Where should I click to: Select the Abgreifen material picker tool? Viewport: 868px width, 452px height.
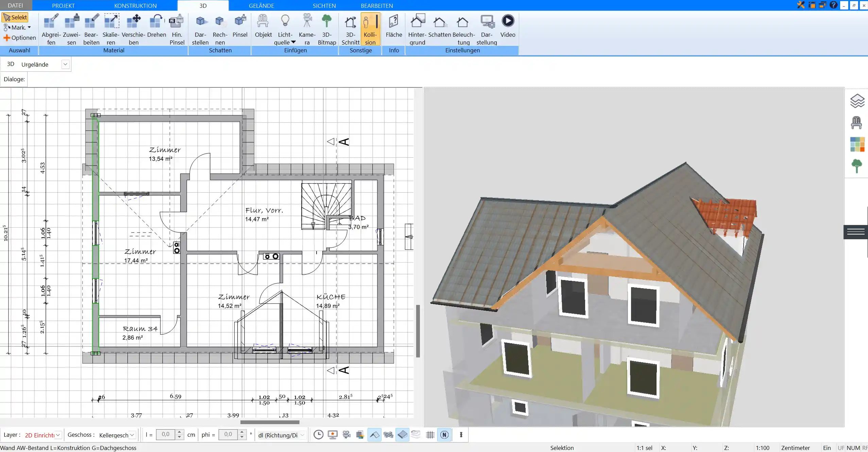click(x=51, y=30)
